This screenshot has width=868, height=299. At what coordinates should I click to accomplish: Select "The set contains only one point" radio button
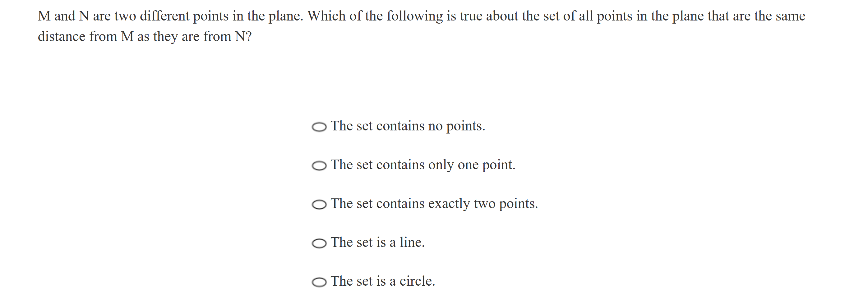pos(319,166)
